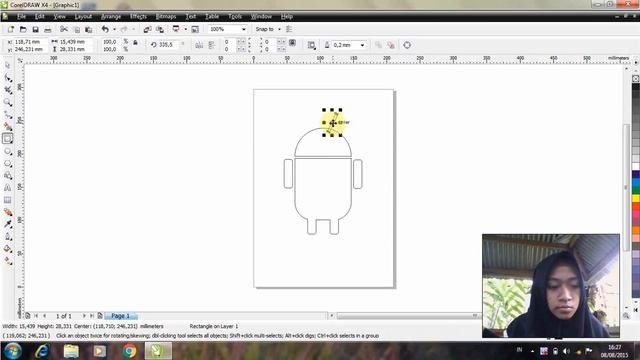The image size is (640, 360).
Task: Open the Tools menu
Action: (x=235, y=16)
